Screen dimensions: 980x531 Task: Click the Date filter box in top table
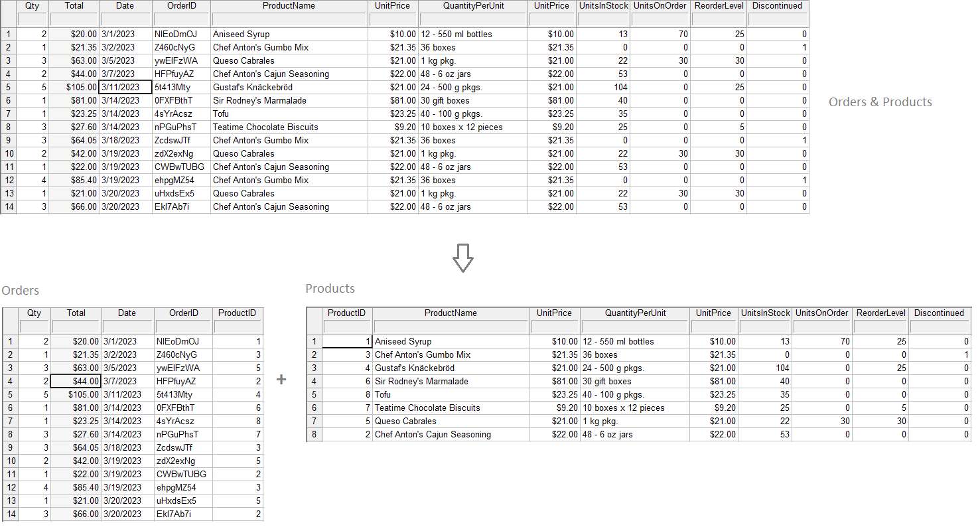125,19
